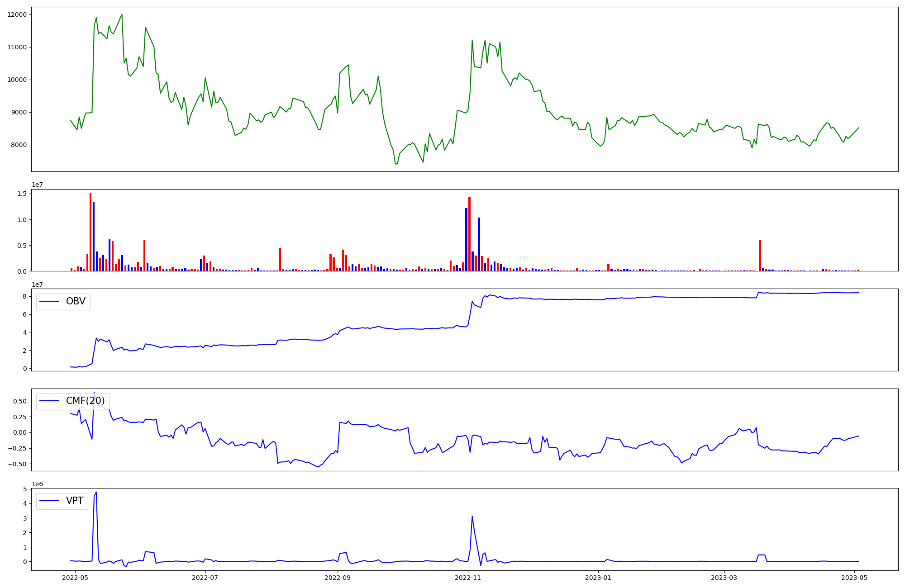
Task: Click the VPT spike peak in November 2022
Action: [472, 516]
